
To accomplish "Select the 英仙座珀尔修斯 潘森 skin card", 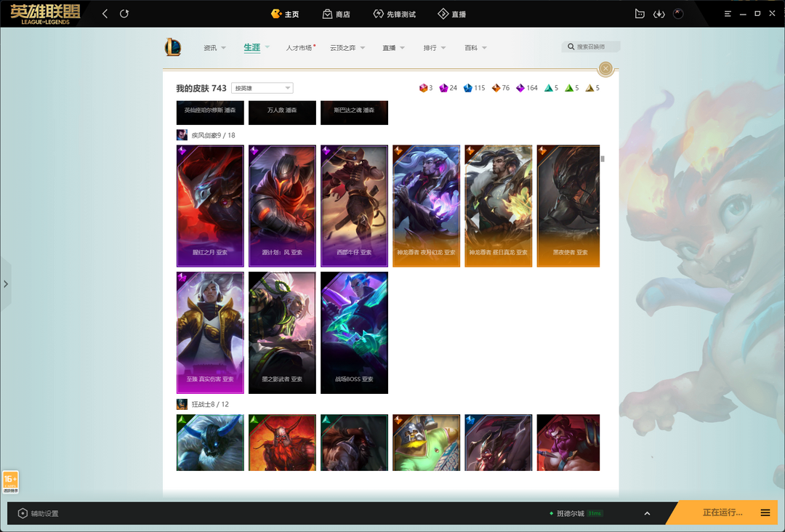I will pyautogui.click(x=210, y=113).
